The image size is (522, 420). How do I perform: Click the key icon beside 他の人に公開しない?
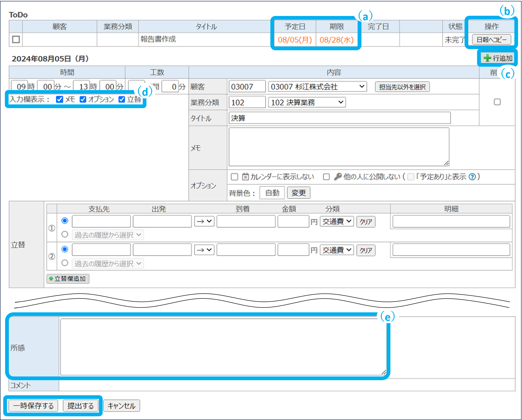coord(338,177)
